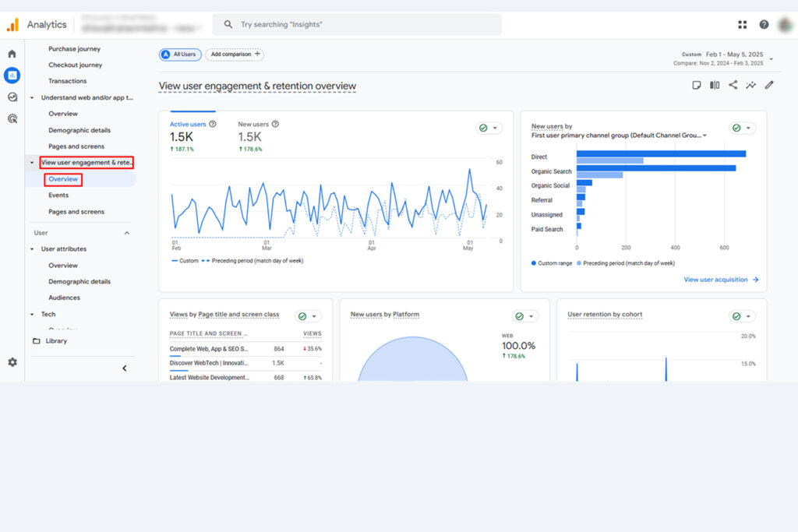Open data quality dropdown on Active users card
Viewport: 798px width, 532px height.
tap(489, 129)
